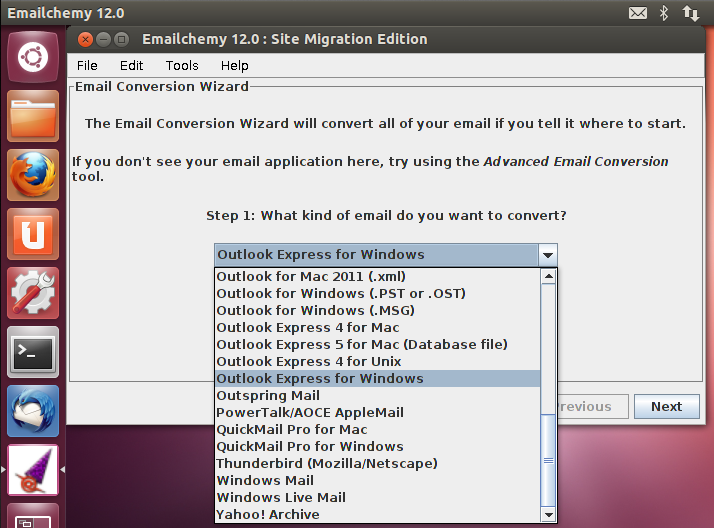Launch the Terminal from the dock
714x528 pixels.
coord(33,352)
